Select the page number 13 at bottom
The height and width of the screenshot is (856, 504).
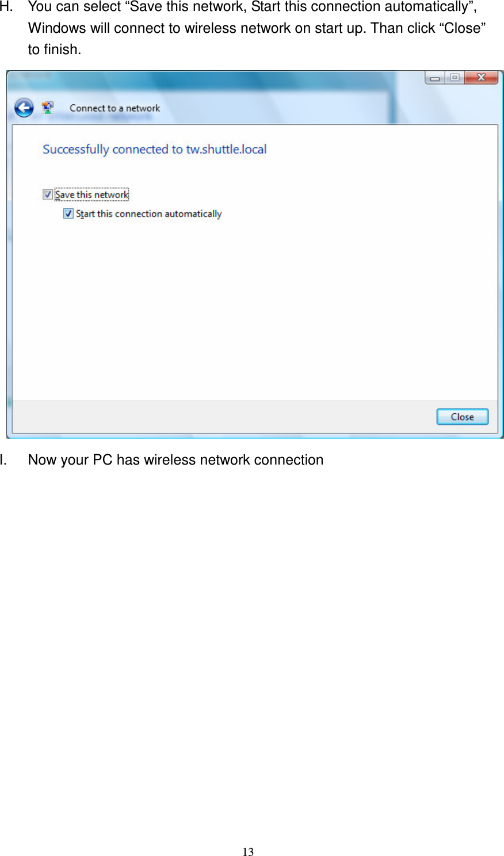249,851
